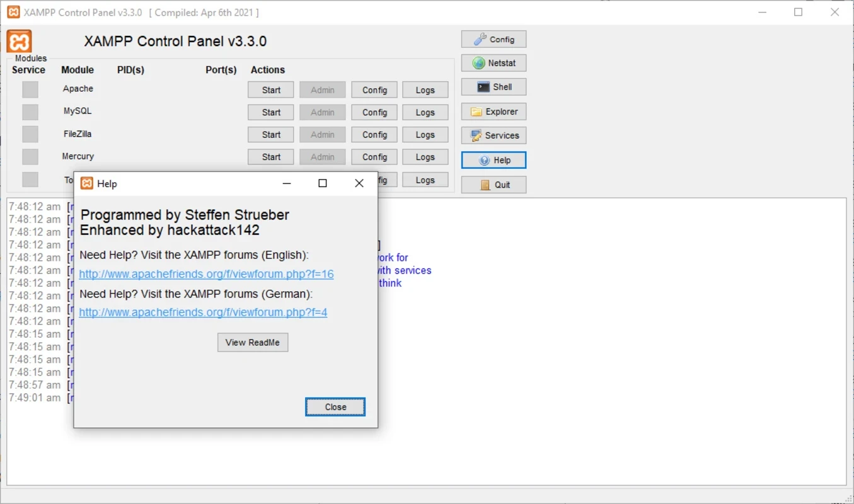Open Config with the wrench icon
This screenshot has width=854, height=504.
[x=493, y=39]
